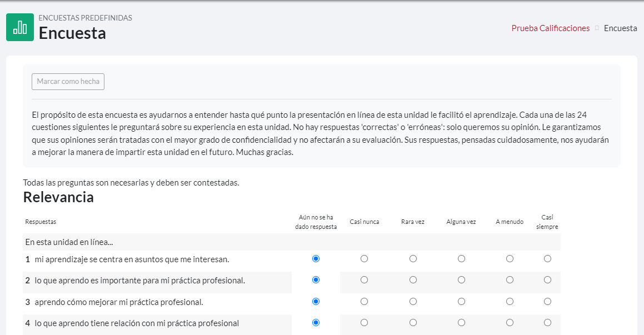Choose Rara vez for question 3
The image size is (644, 335).
(x=413, y=302)
